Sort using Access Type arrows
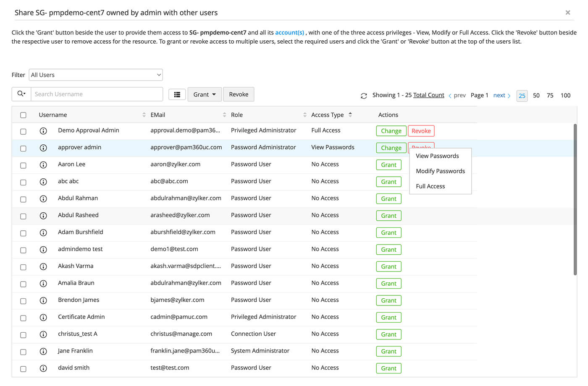 [350, 115]
